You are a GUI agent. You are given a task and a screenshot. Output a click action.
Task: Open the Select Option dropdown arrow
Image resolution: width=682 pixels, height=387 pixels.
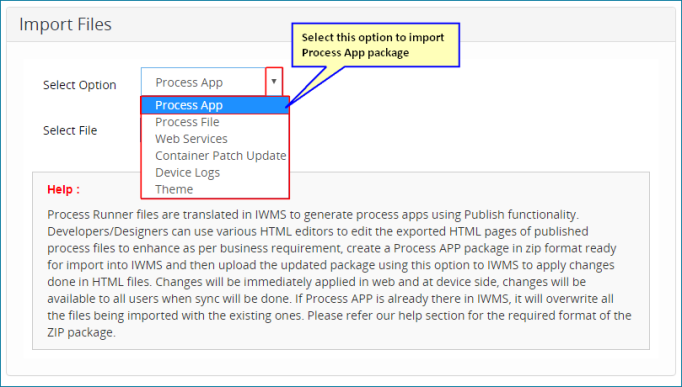pyautogui.click(x=274, y=81)
